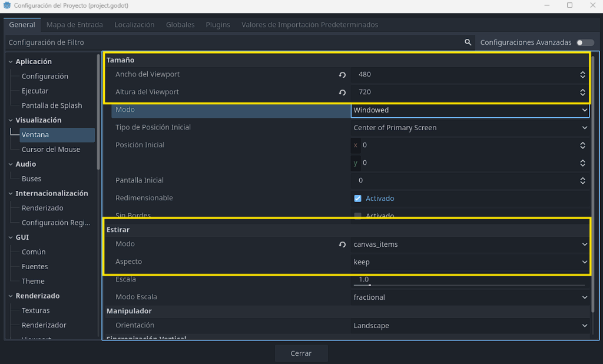Open the Plugins tab
603x364 pixels.
pos(218,25)
